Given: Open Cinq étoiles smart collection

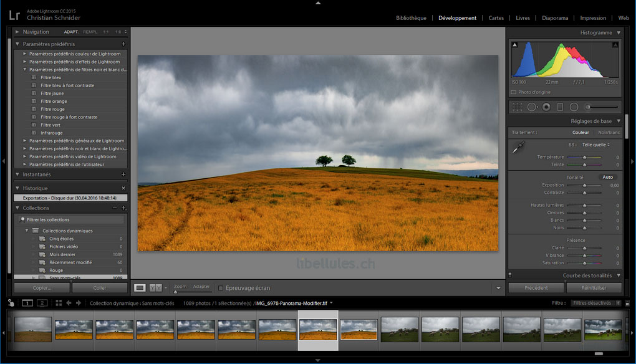Looking at the screenshot, I should tap(61, 239).
